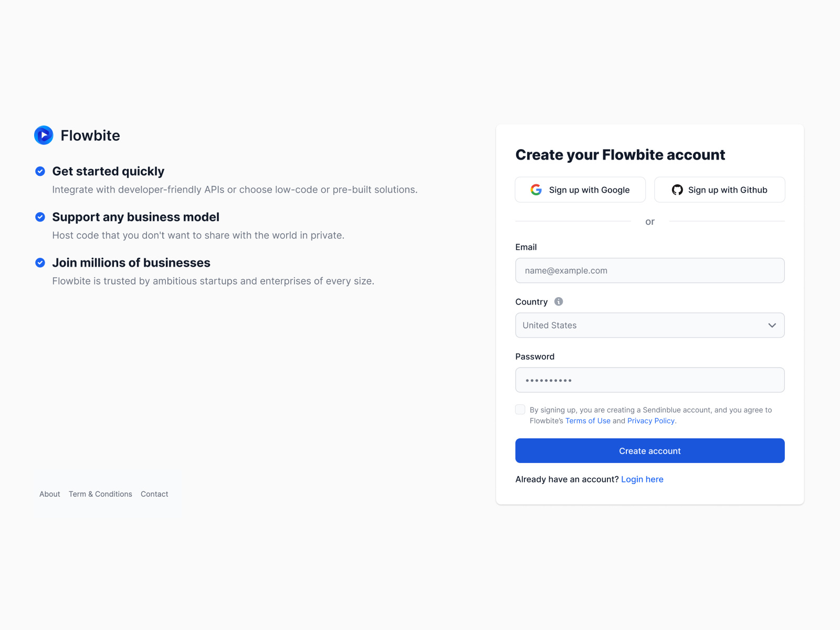Click the Email input field
The image size is (840, 630).
[649, 270]
